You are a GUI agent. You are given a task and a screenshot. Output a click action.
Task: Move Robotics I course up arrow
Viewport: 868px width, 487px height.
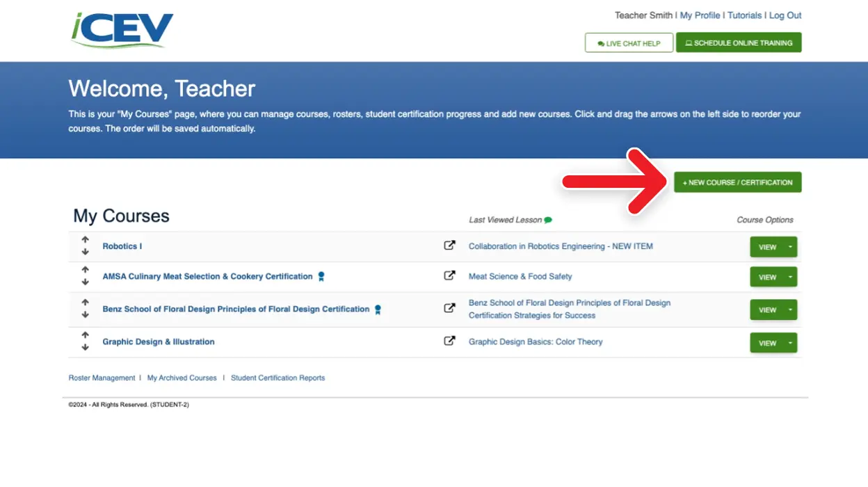pos(85,240)
